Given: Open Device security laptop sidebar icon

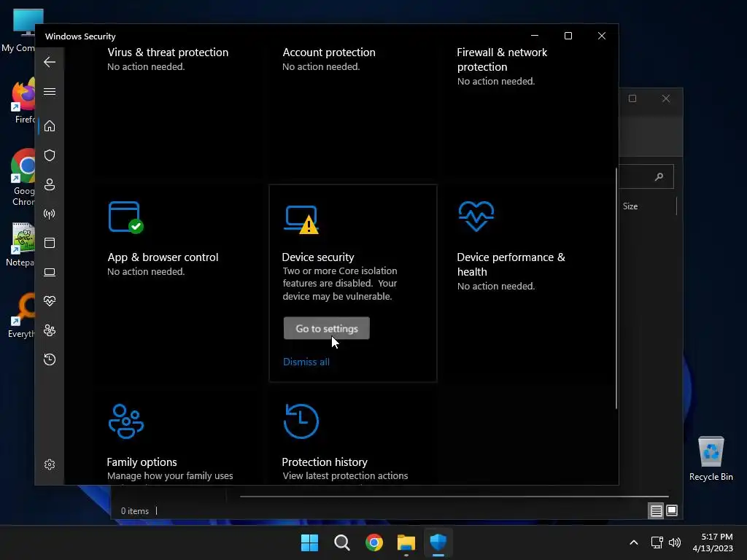Looking at the screenshot, I should (x=50, y=272).
